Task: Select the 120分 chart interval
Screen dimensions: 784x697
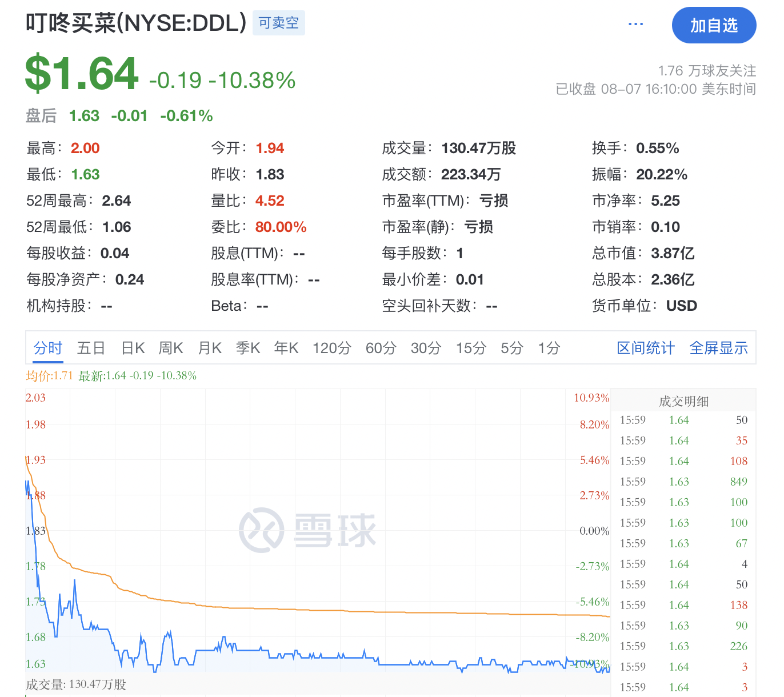Action: [332, 348]
